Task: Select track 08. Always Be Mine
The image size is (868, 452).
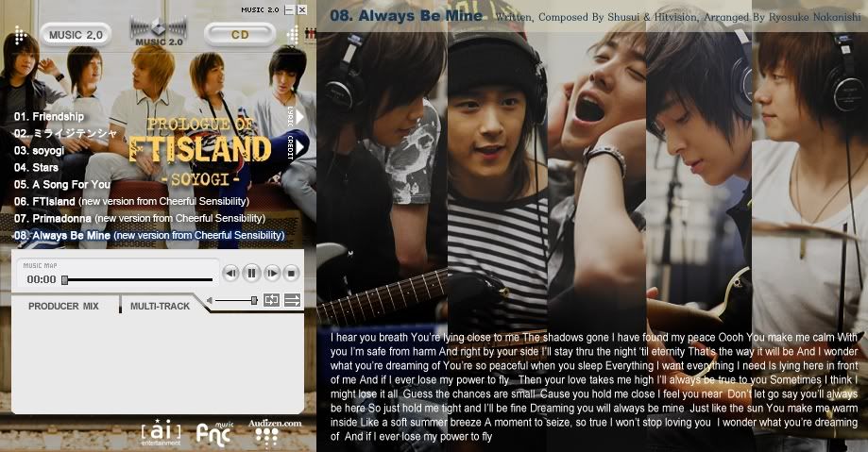Action: coord(149,235)
